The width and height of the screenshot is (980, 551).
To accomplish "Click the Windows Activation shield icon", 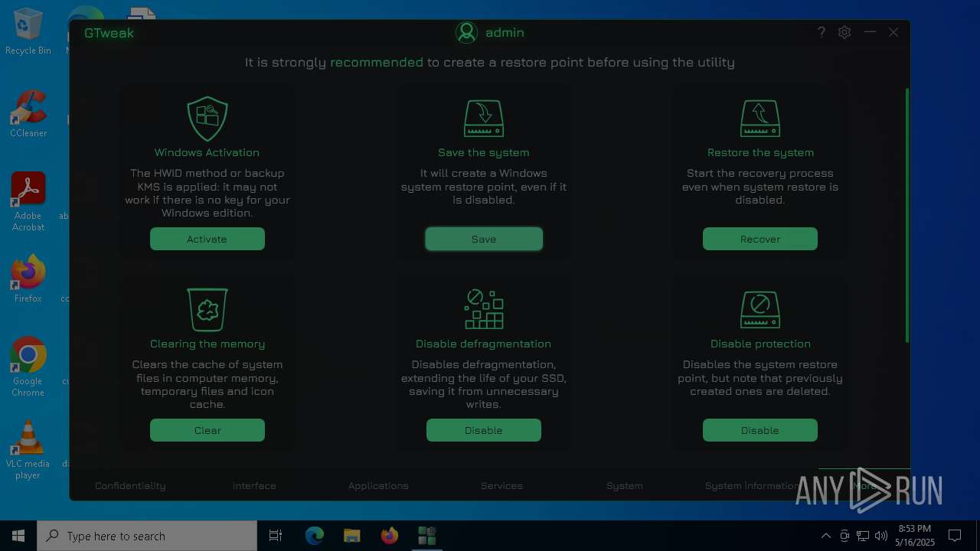I will click(x=207, y=119).
